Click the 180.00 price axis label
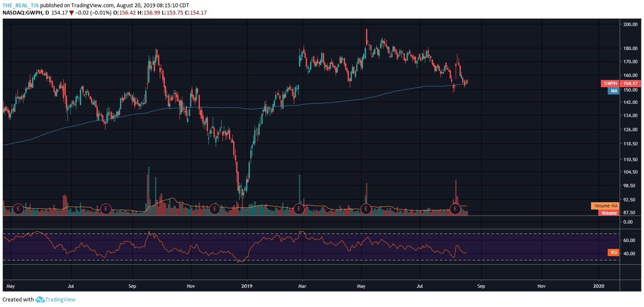The width and height of the screenshot is (644, 307). [630, 48]
